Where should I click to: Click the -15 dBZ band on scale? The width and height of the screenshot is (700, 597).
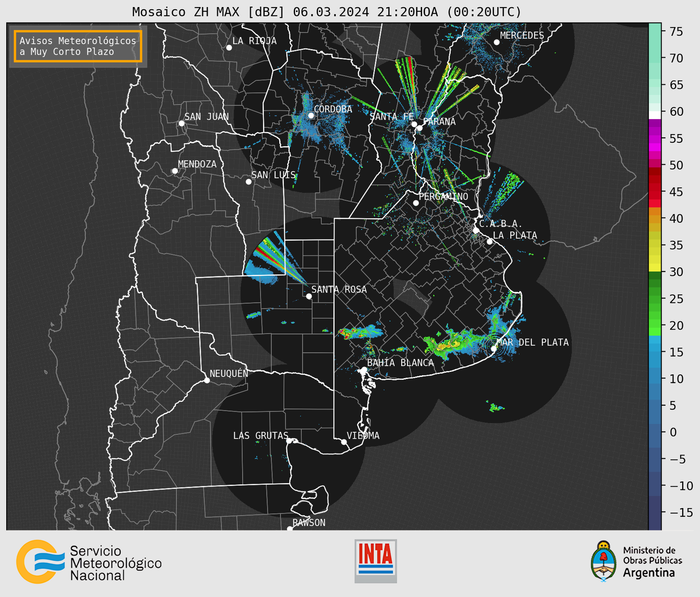point(654,513)
